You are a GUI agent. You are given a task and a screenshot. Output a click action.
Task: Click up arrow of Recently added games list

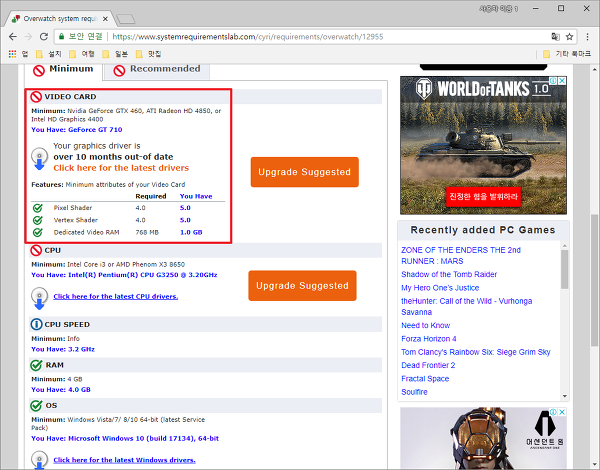(565, 246)
